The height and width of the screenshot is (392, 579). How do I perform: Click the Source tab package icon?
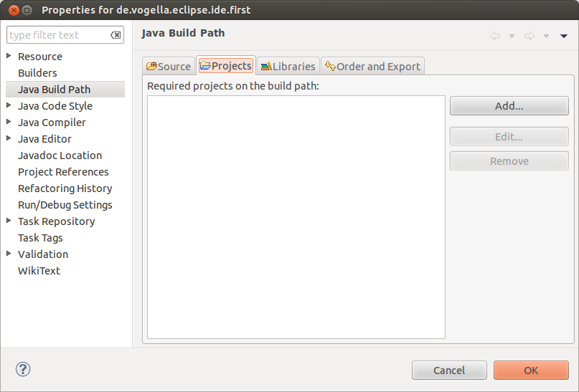point(152,66)
